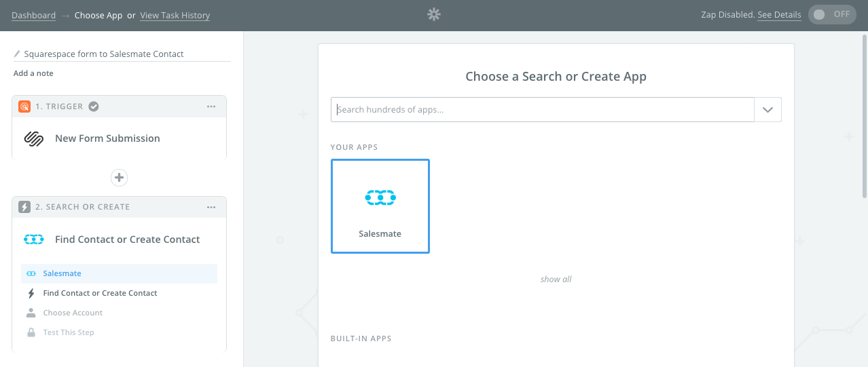Click the Squarespace logo icon
The height and width of the screenshot is (367, 868).
pos(34,138)
